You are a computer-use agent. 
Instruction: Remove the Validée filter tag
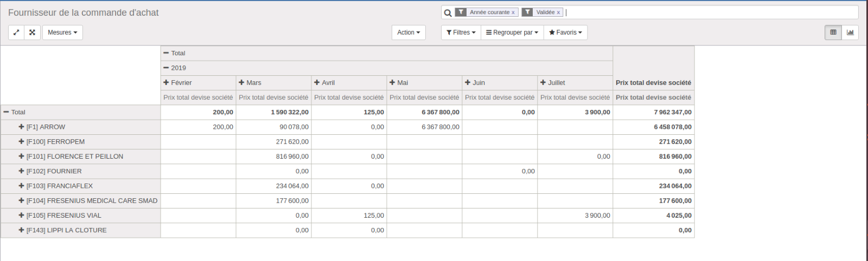[x=558, y=12]
